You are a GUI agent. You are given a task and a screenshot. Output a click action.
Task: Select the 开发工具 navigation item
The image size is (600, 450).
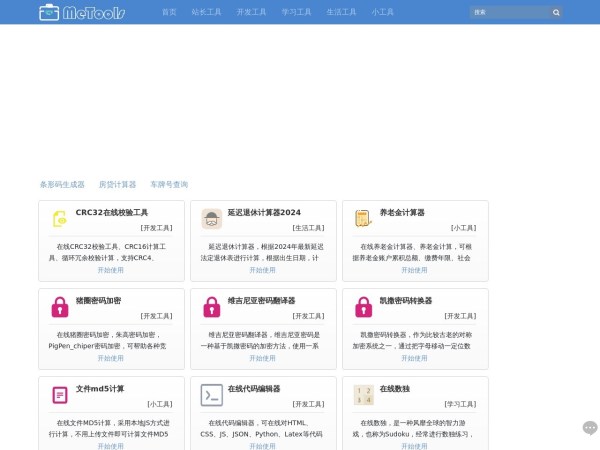point(252,12)
